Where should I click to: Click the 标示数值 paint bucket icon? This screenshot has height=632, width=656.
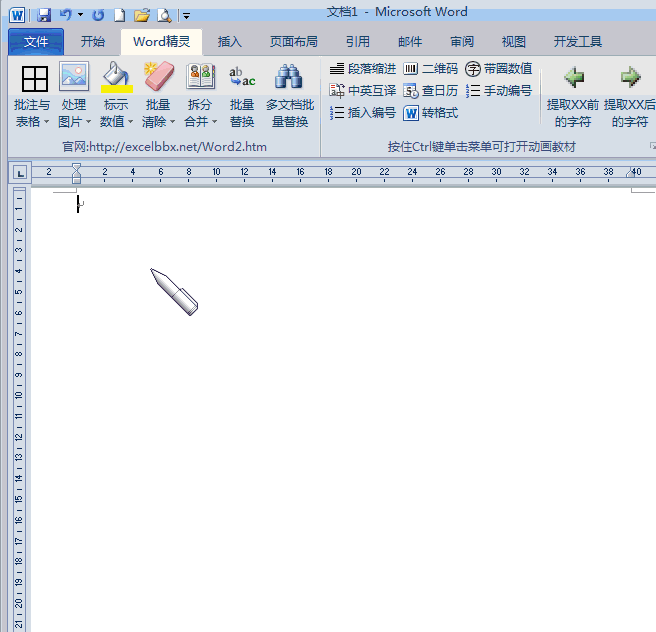click(117, 77)
